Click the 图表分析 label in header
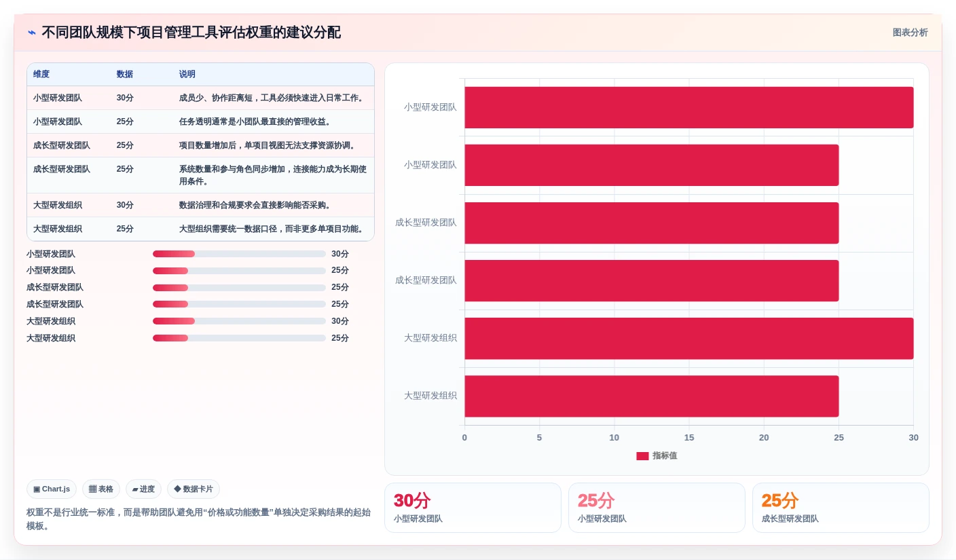Image resolution: width=956 pixels, height=560 pixels. (x=910, y=33)
